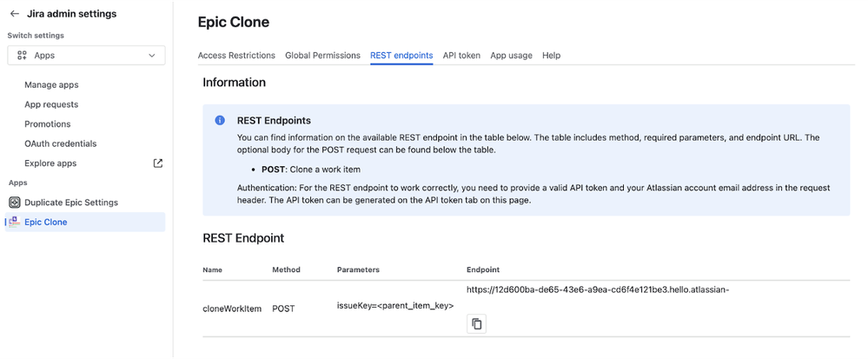Click the endpoint URL text in table
The width and height of the screenshot is (868, 359).
[597, 290]
